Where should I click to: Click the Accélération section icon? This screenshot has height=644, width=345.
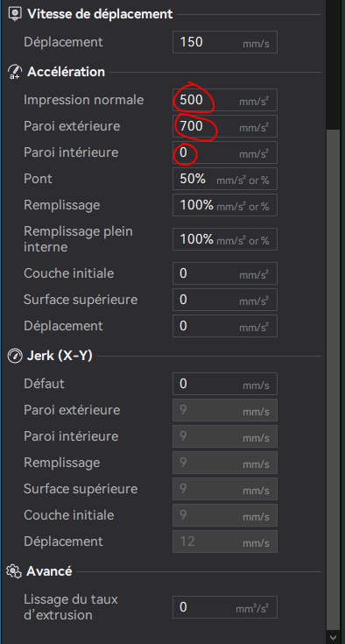[15, 72]
